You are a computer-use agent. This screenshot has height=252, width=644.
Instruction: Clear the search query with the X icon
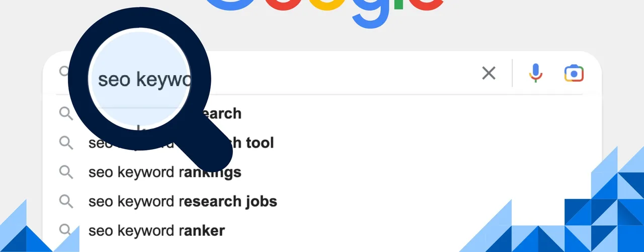(489, 74)
